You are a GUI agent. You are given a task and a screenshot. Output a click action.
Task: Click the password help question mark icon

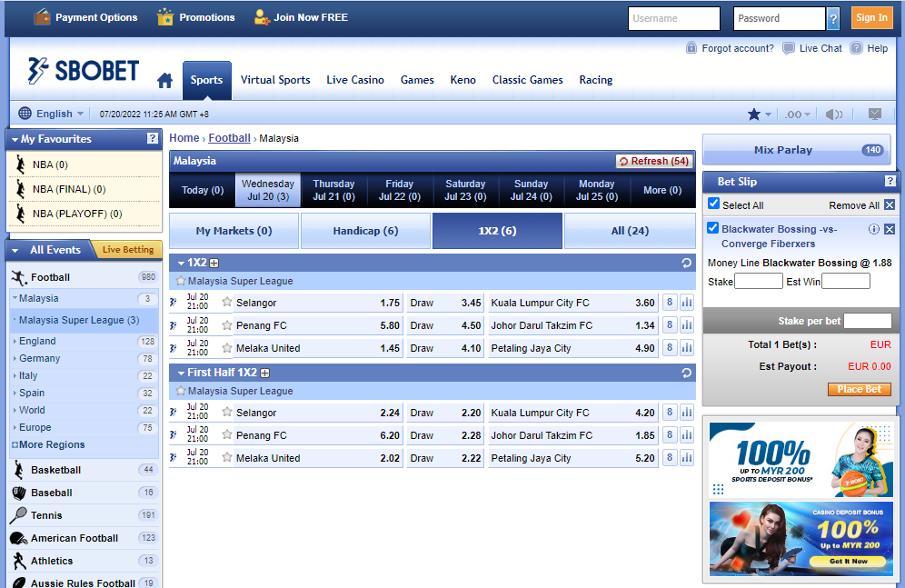tap(833, 18)
